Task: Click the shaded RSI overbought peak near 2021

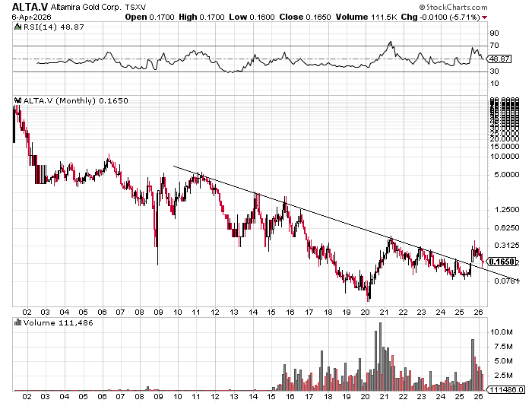Action: click(390, 44)
